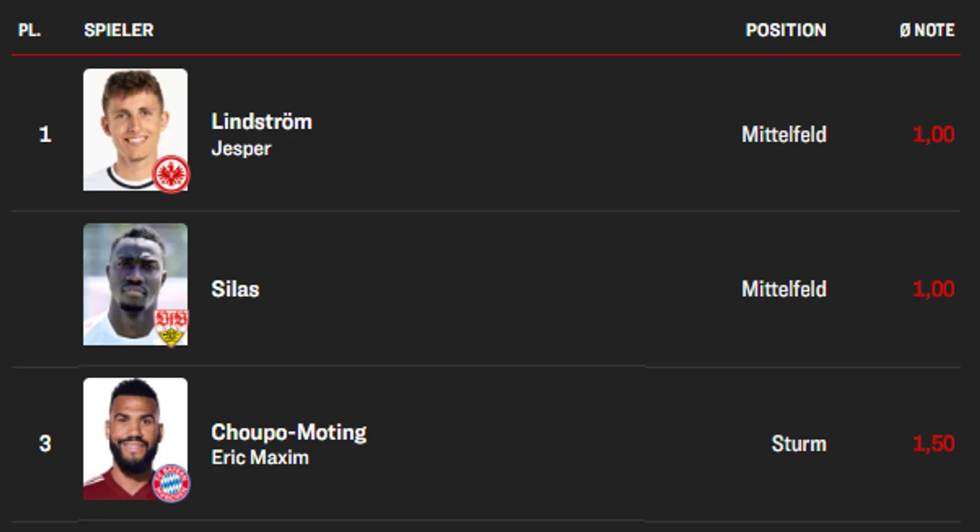Click Lindström's 1,00 average grade
Screen dimensions: 980x532
pos(933,135)
